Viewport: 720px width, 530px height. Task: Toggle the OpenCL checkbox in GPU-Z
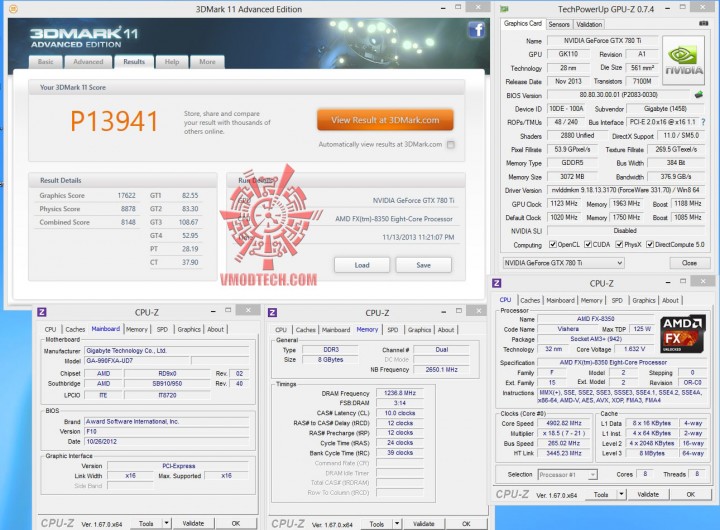click(x=553, y=244)
